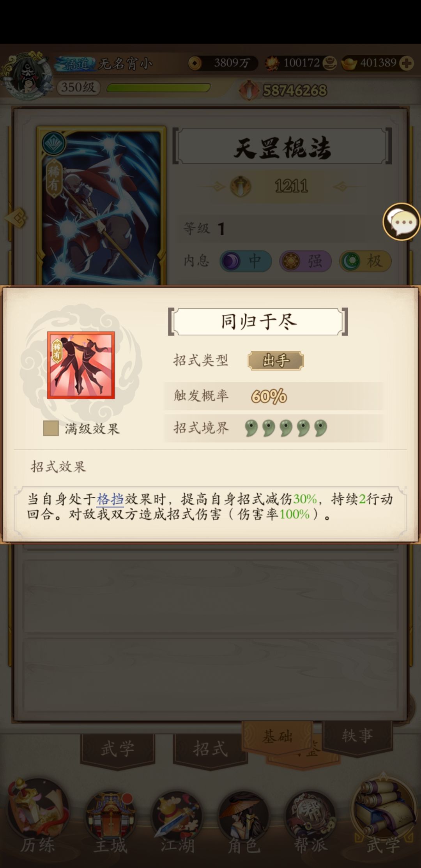Screen dimensions: 421x868
Task: Switch to the 武学 tab
Action: pyautogui.click(x=117, y=750)
